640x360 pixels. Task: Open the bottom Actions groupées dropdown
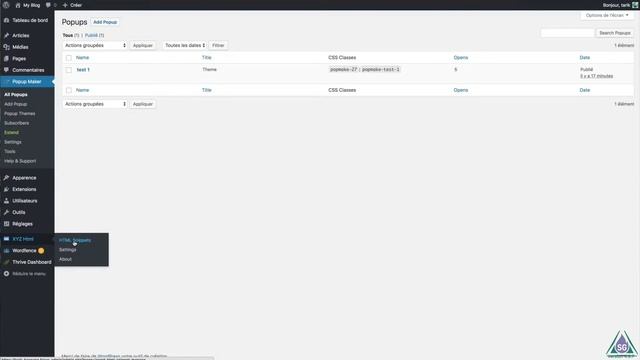95,104
